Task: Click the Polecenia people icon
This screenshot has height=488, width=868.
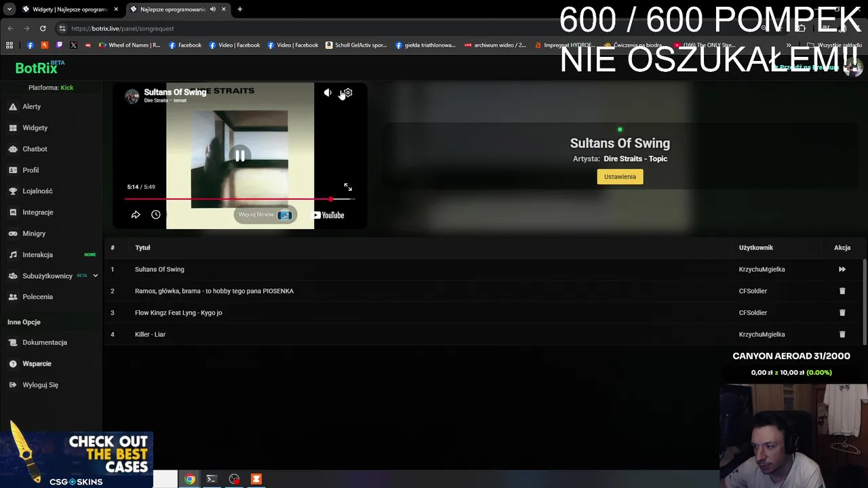Action: coord(13,297)
